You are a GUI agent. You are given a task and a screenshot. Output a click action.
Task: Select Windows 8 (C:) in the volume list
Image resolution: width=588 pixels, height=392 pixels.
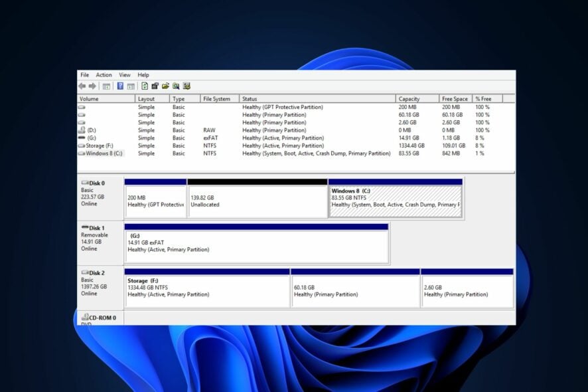pyautogui.click(x=104, y=153)
